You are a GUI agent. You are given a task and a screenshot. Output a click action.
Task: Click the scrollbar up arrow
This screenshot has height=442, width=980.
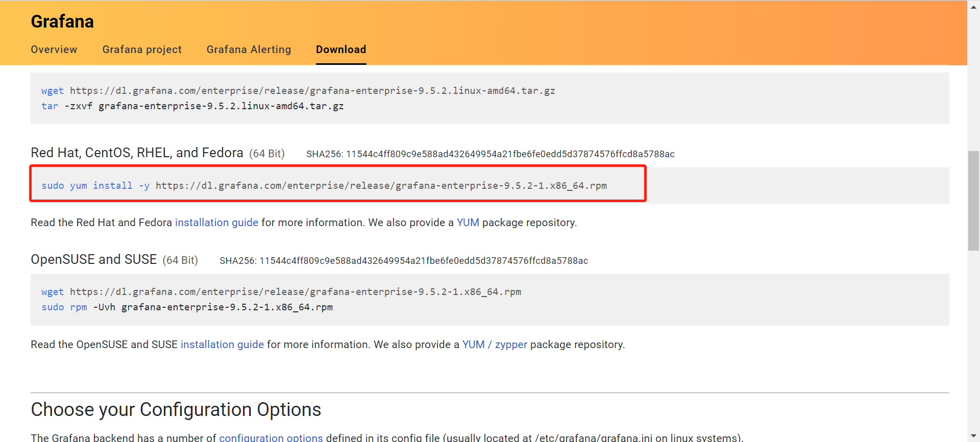[973, 7]
